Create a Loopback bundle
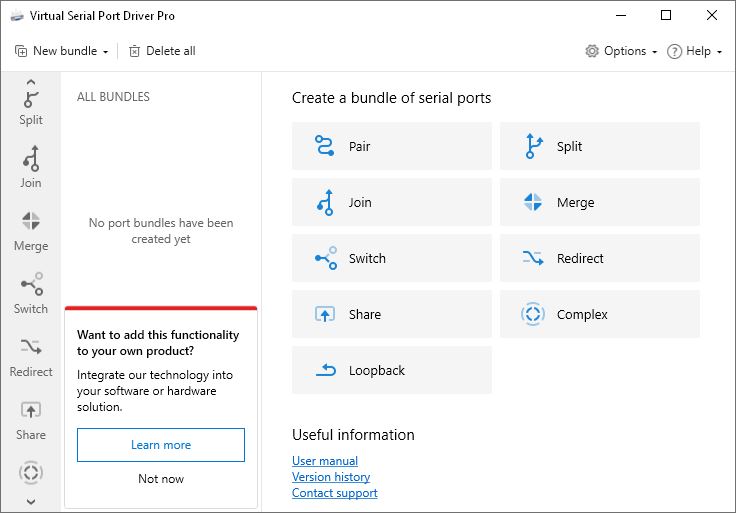Viewport: 736px width, 513px height. [x=392, y=370]
